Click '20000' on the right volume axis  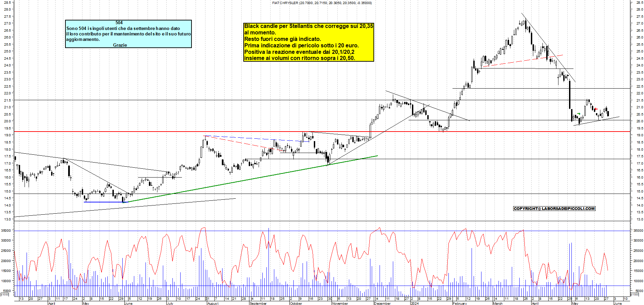(x=638, y=261)
